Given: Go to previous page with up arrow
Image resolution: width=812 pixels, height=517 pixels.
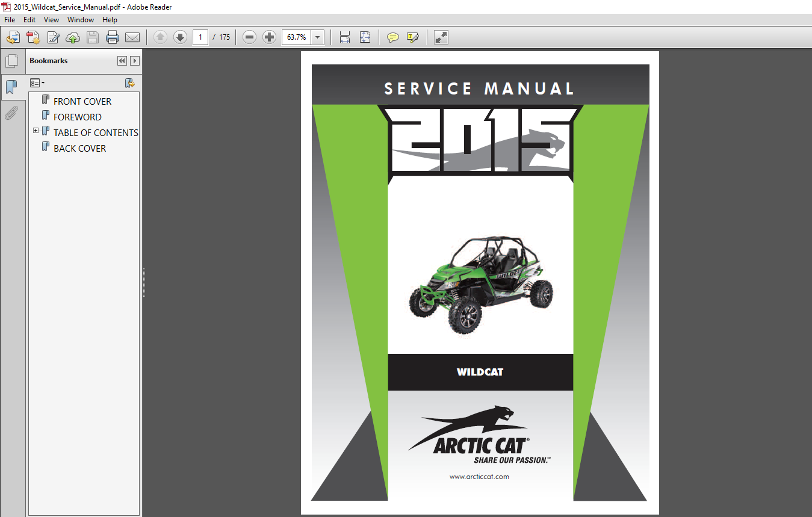Looking at the screenshot, I should (x=160, y=37).
